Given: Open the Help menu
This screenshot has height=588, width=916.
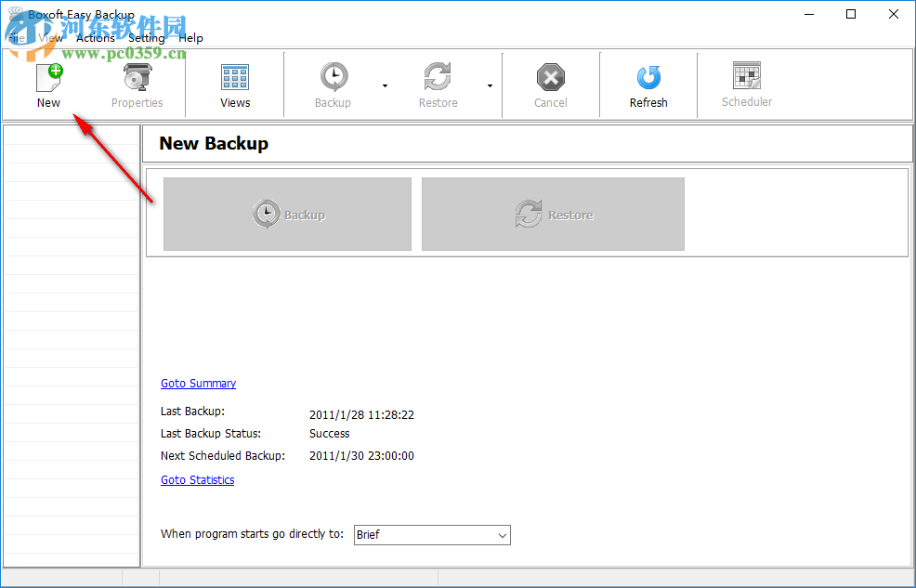Looking at the screenshot, I should 190,38.
